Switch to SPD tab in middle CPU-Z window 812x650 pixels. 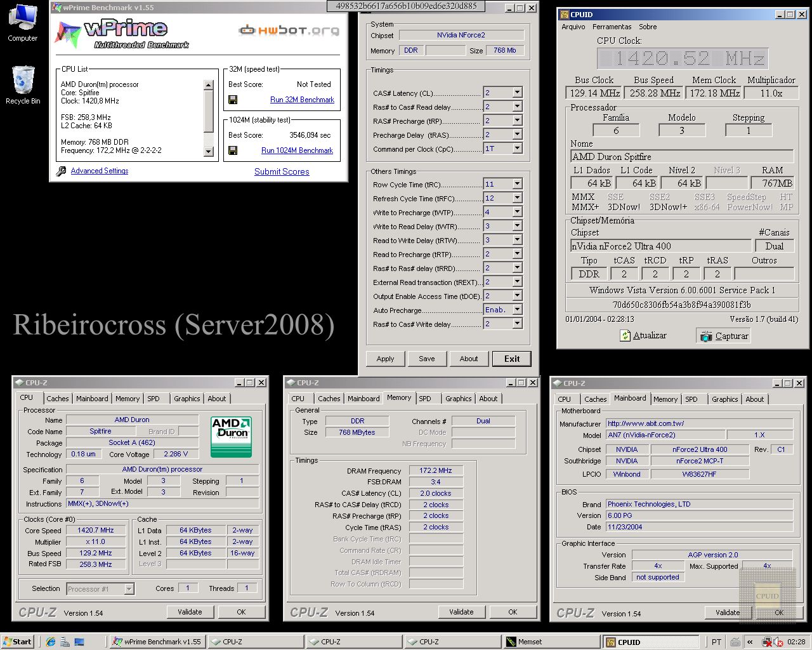[x=425, y=399]
